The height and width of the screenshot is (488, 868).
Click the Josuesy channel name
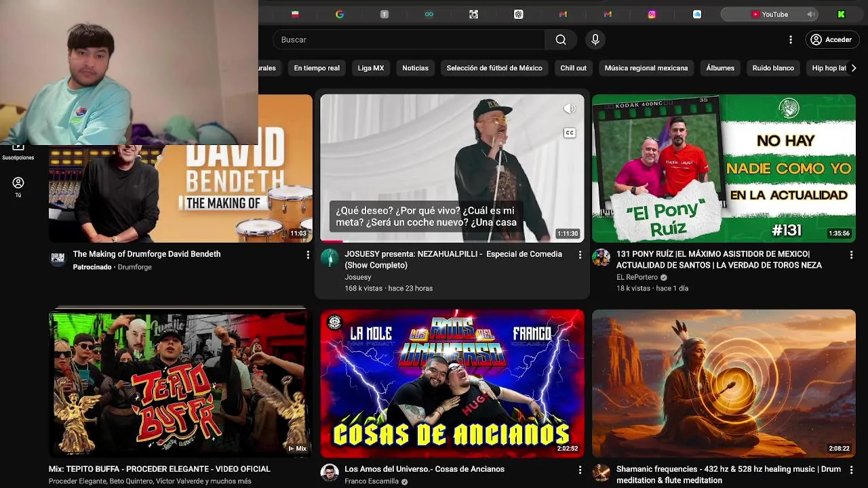point(358,277)
